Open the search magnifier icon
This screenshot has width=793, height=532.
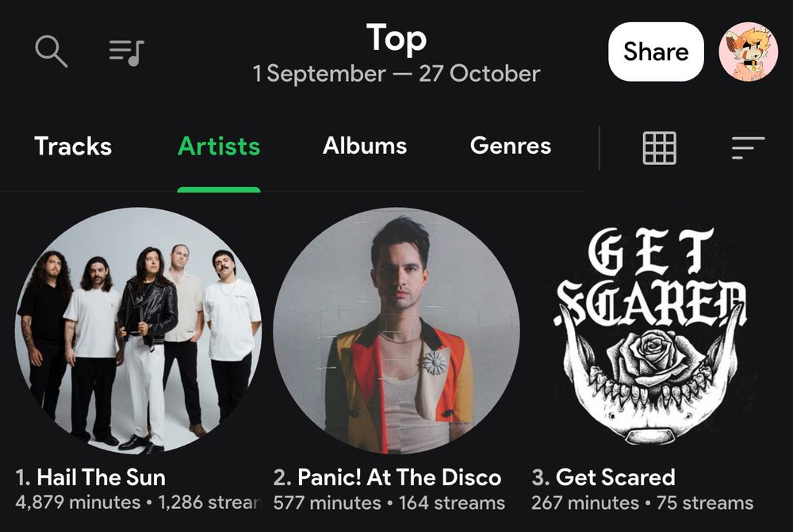click(51, 51)
